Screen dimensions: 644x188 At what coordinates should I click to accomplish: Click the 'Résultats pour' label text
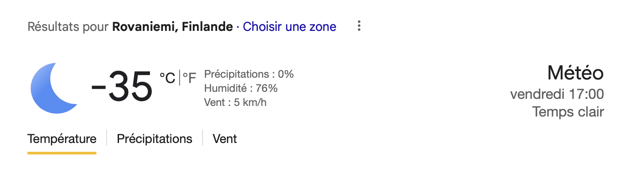point(68,26)
